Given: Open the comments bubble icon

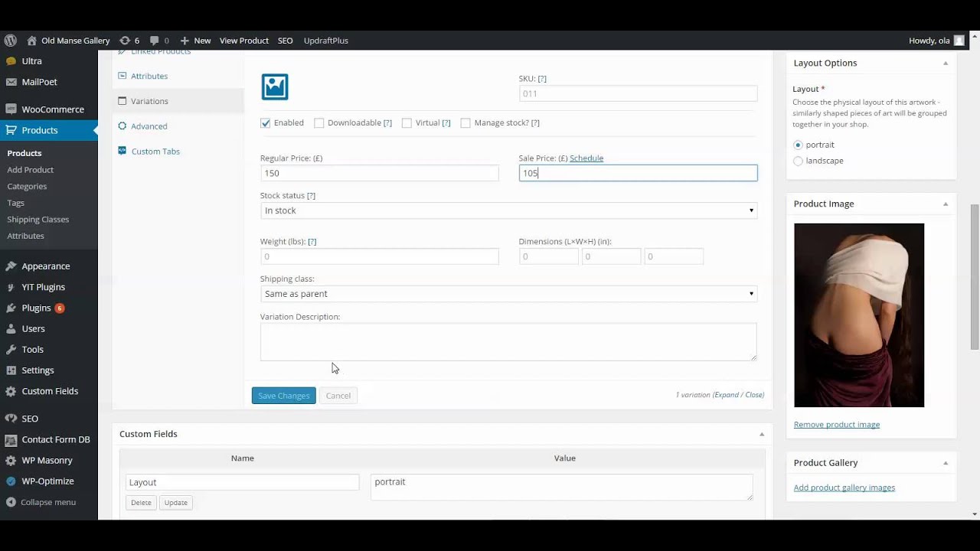Looking at the screenshot, I should [155, 41].
